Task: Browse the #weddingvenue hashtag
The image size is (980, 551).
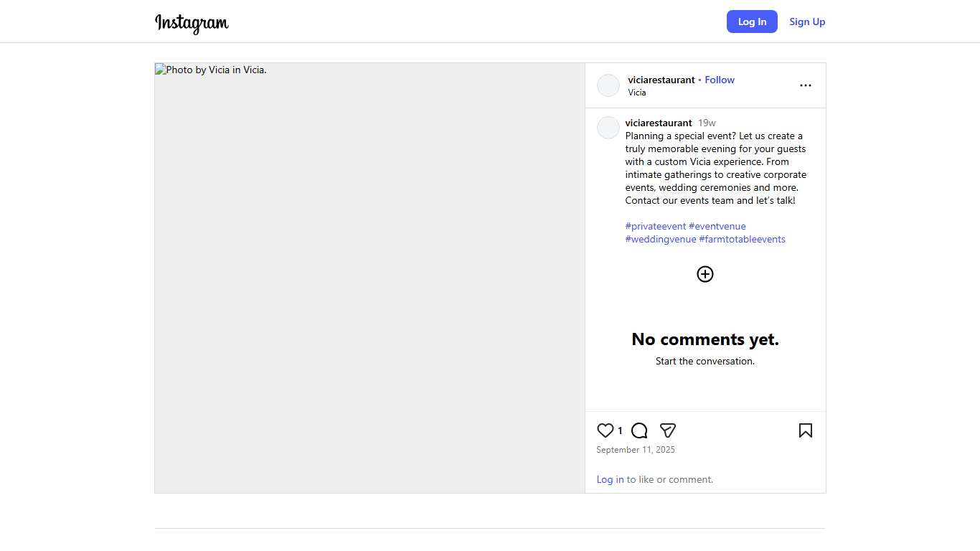Action: point(661,239)
